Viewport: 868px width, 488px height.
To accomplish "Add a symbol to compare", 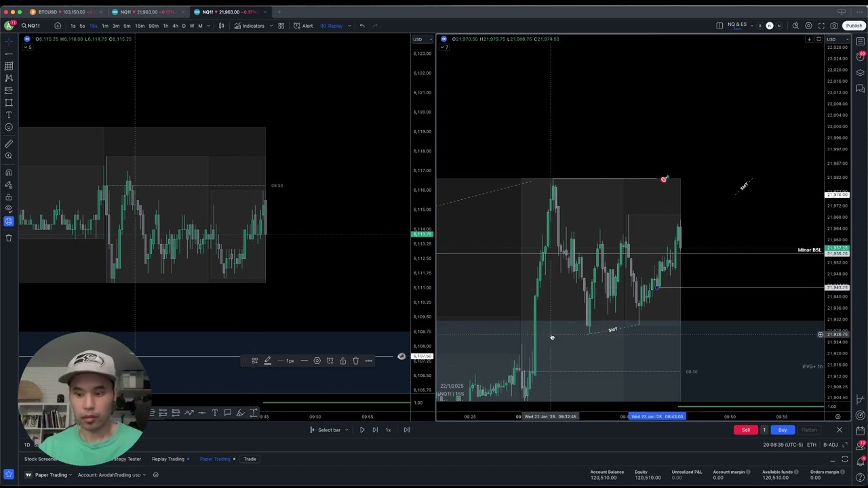I will click(58, 26).
